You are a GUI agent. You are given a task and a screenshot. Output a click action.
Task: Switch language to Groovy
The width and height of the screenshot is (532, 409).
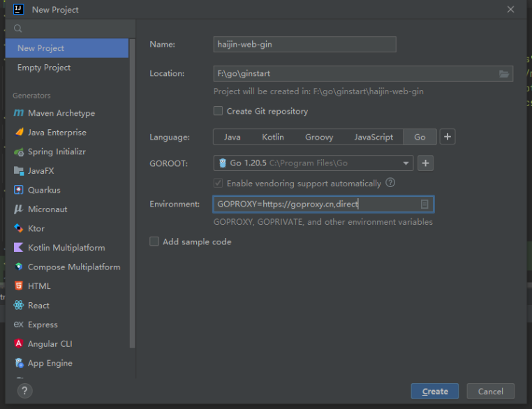pyautogui.click(x=319, y=137)
